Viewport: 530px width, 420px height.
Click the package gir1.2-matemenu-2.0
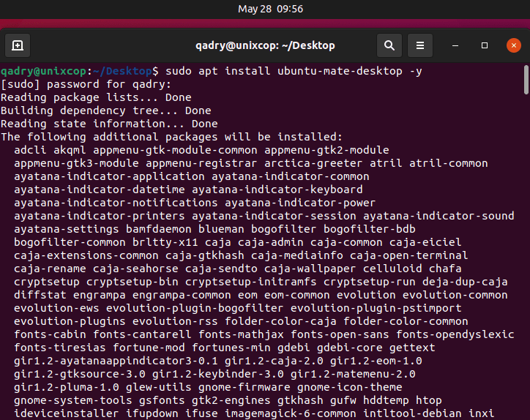[353, 375]
